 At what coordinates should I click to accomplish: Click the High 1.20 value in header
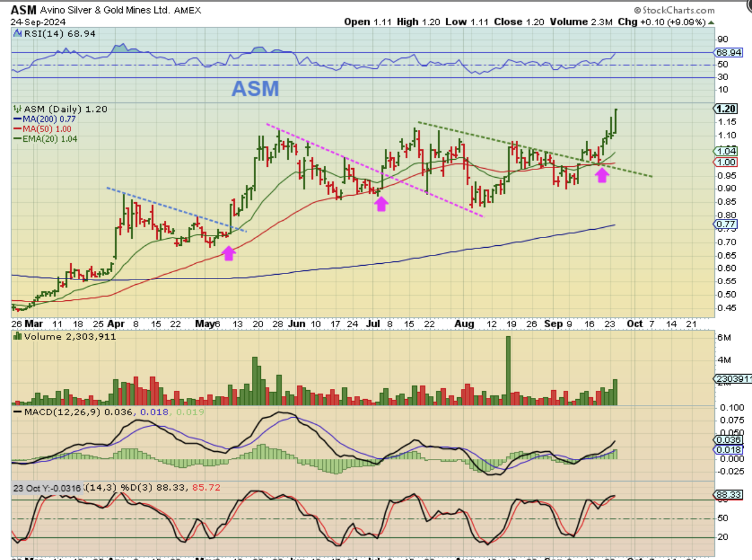[418, 21]
